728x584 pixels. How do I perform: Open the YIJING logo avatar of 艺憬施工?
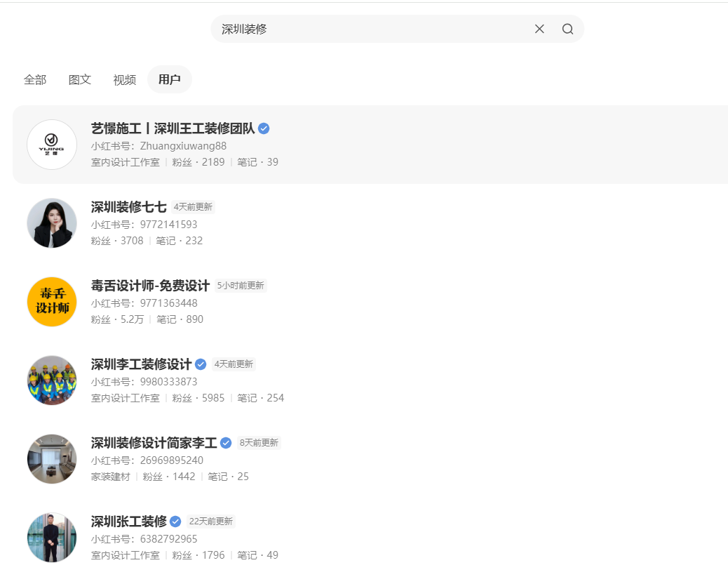51,145
